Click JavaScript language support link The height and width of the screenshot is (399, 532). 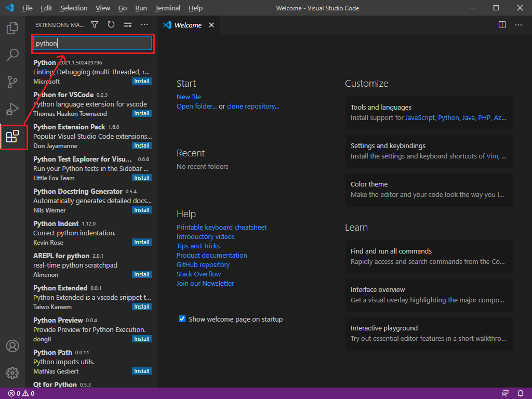tap(420, 118)
